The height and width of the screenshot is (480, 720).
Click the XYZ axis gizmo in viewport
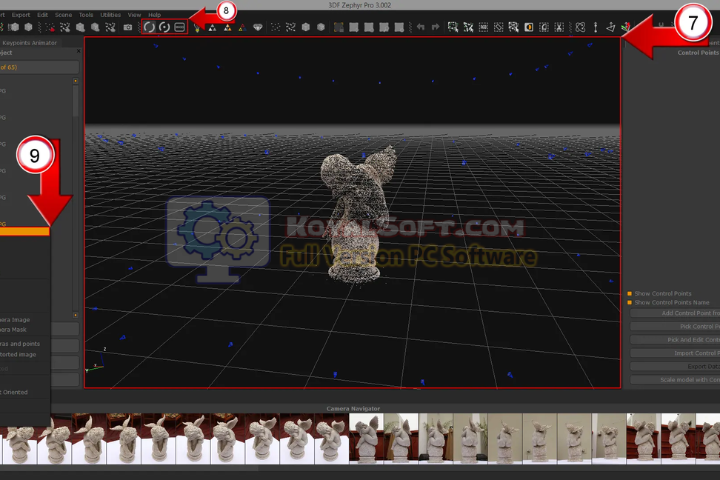point(96,361)
